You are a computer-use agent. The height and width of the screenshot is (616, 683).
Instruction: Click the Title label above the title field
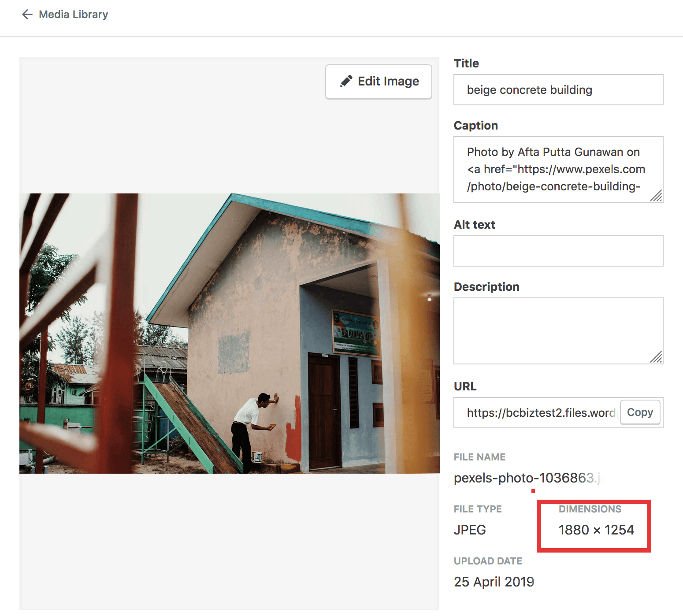(x=466, y=63)
